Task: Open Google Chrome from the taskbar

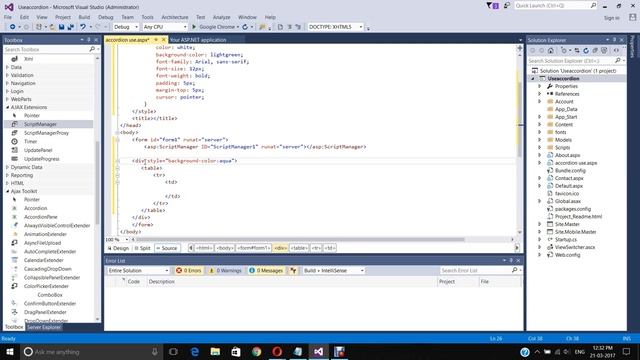Action: pos(256,351)
